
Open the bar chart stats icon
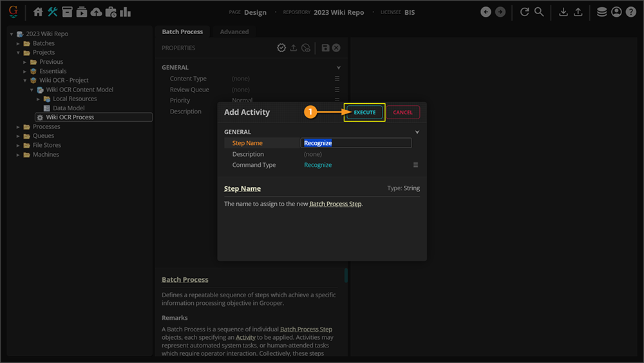coord(125,12)
